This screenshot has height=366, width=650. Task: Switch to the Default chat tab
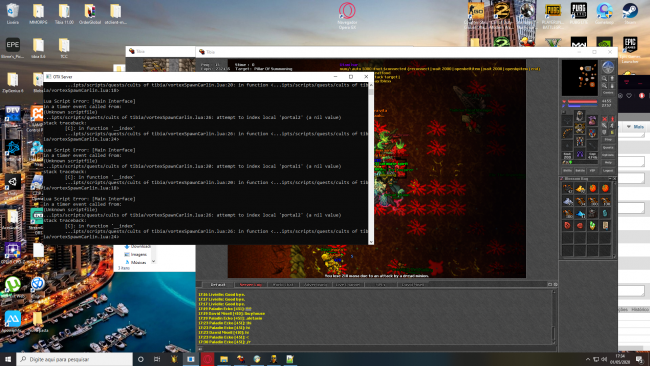tap(218, 285)
